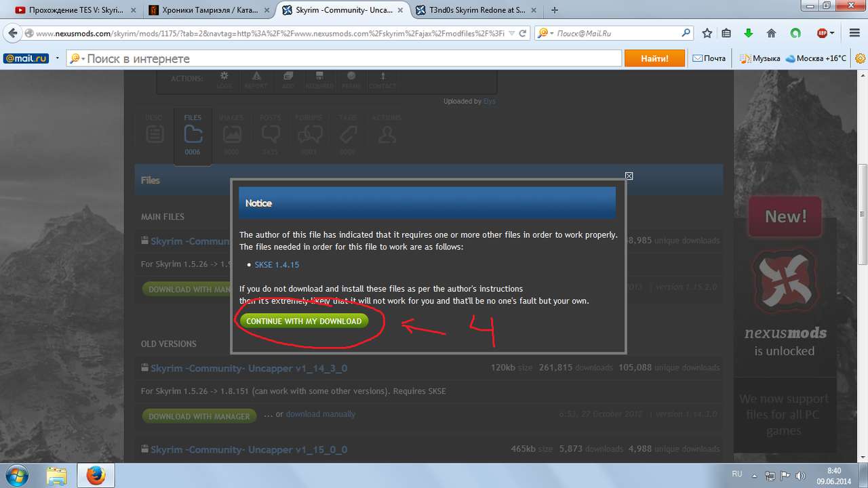The image size is (868, 488).
Task: Click uploader name Elys link
Action: (x=490, y=102)
